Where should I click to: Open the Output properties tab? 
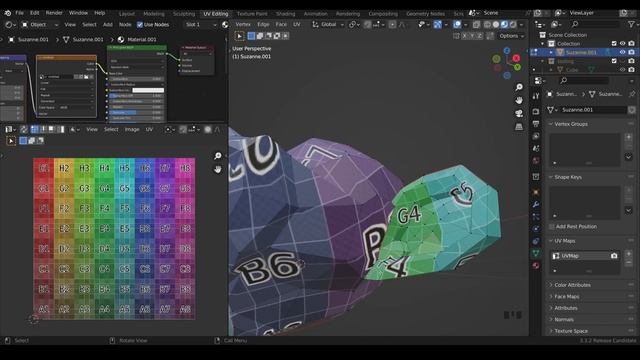pos(536,124)
